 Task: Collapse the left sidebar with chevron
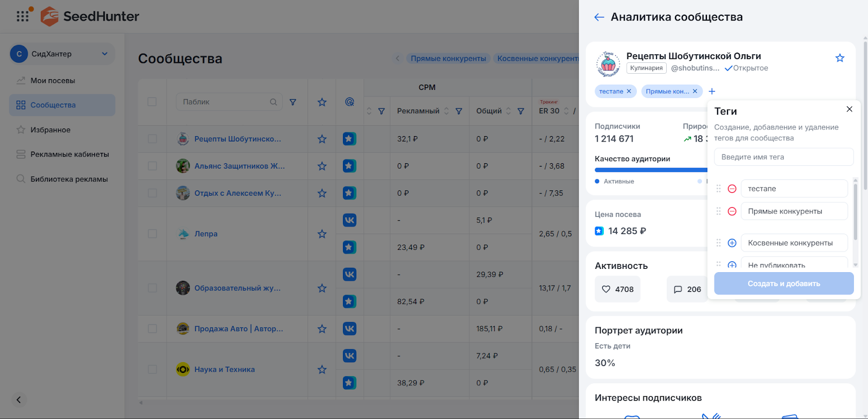18,400
